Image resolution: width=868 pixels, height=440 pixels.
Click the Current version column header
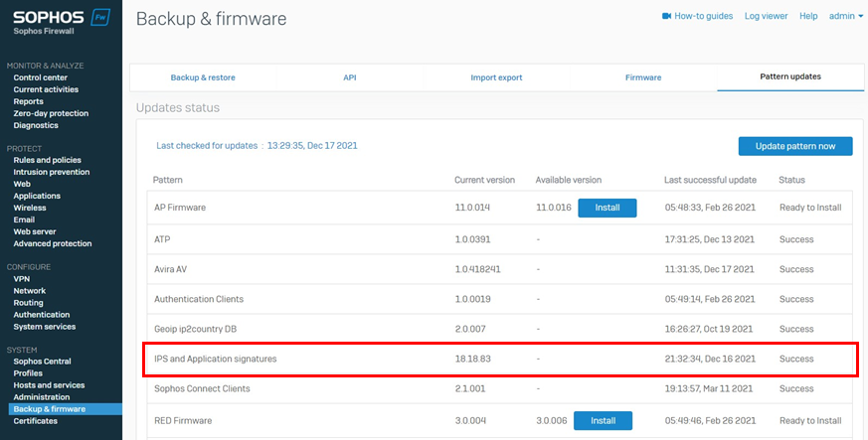[484, 180]
